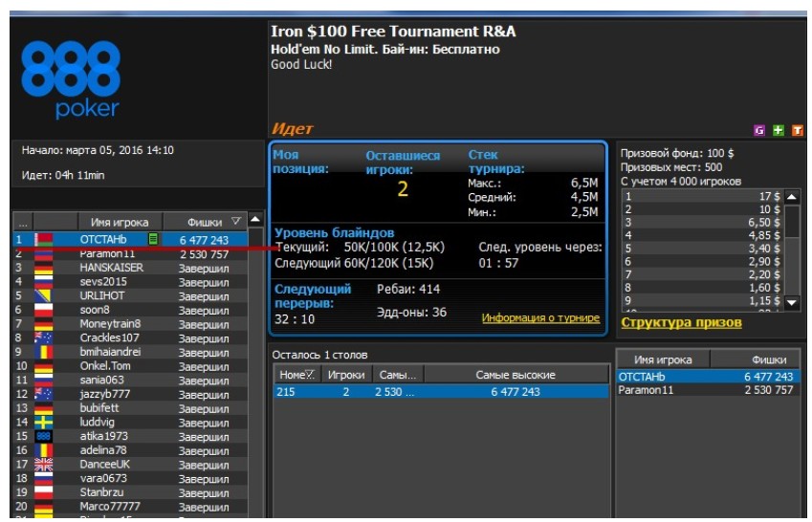
Task: Sort players by the Фишки column in left list
Action: click(x=205, y=222)
